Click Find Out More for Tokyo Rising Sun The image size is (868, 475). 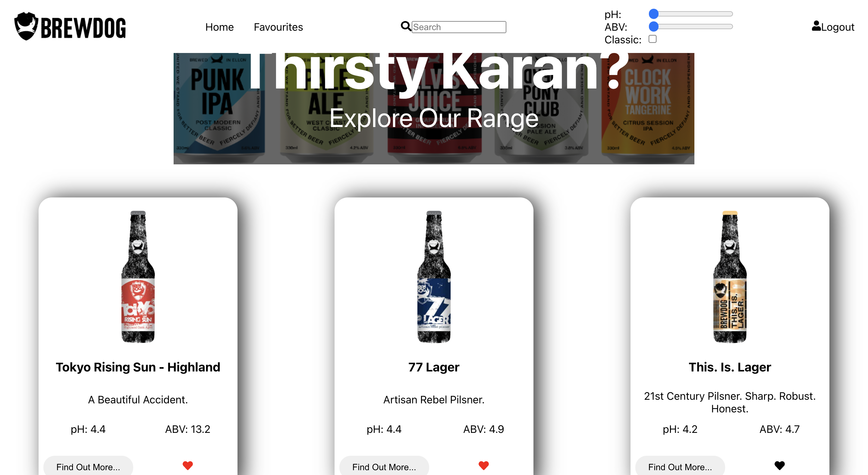tap(88, 467)
